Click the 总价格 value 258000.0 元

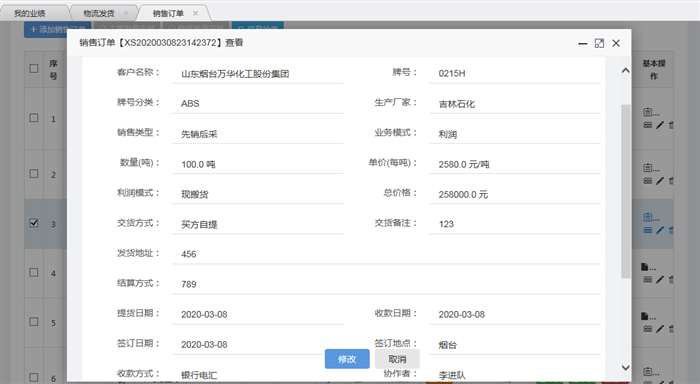click(463, 194)
